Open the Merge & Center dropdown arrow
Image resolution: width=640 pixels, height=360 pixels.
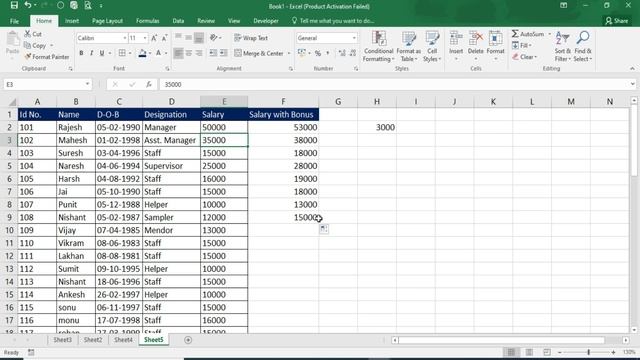289,53
